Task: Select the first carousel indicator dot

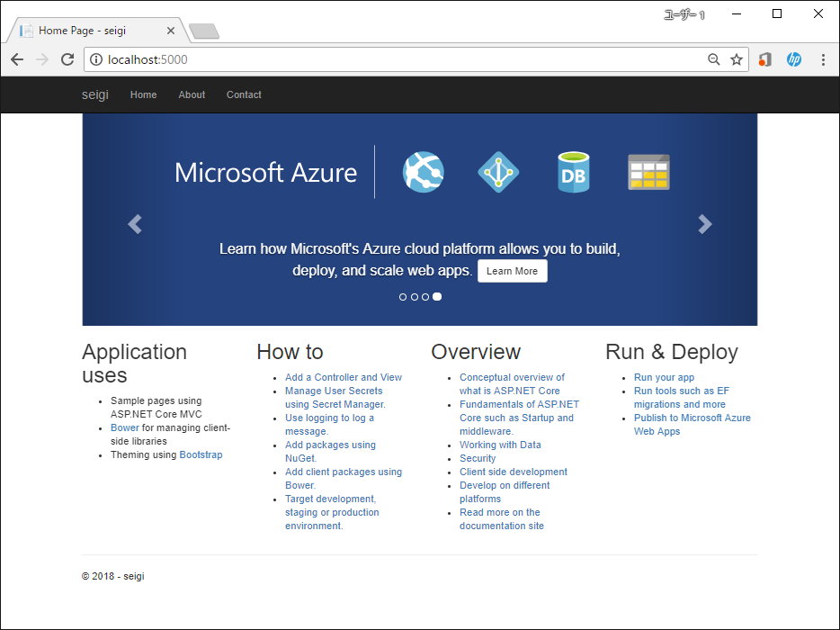Action: 403,297
